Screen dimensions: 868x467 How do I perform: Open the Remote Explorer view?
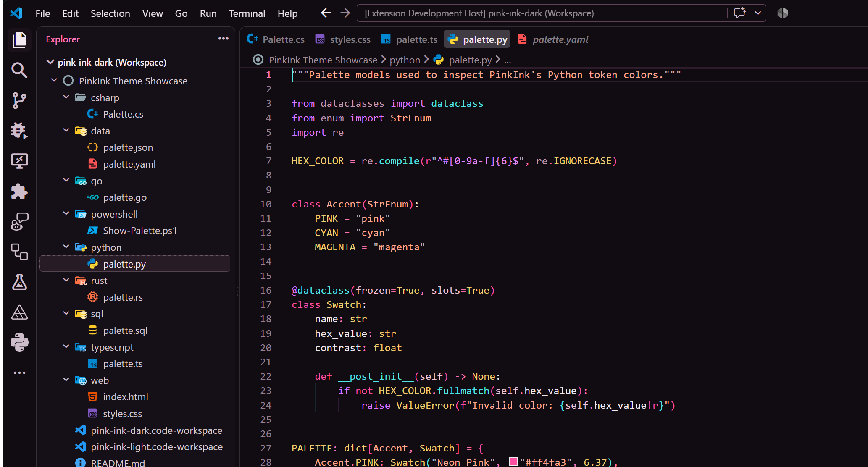tap(19, 161)
